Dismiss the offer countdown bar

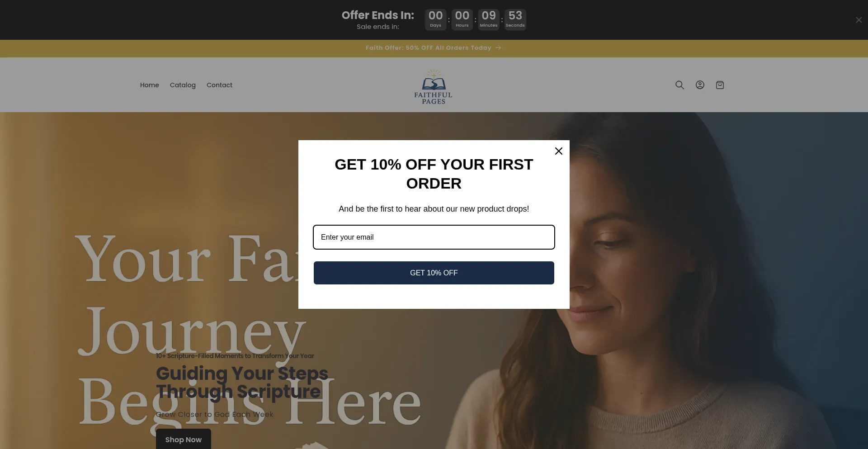(x=859, y=20)
